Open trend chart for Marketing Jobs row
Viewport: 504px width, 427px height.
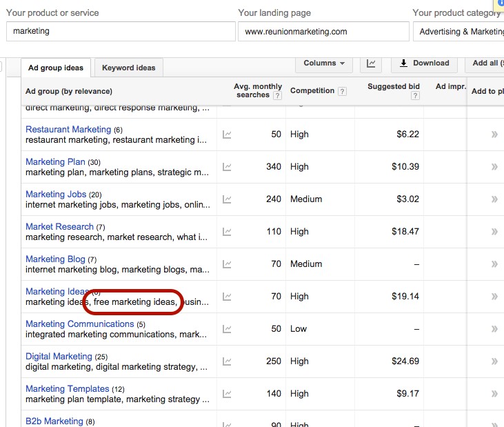(x=227, y=199)
